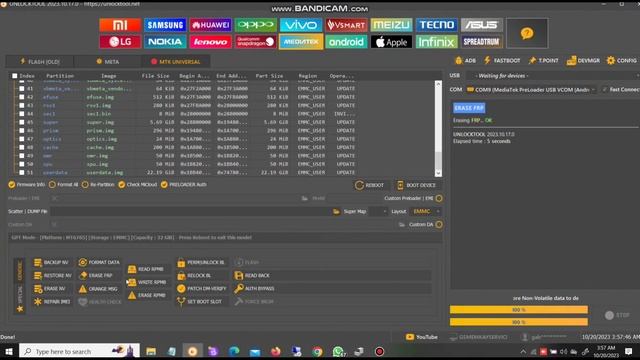The image size is (640, 360).
Task: Click the upper progress bar
Action: click(519, 310)
